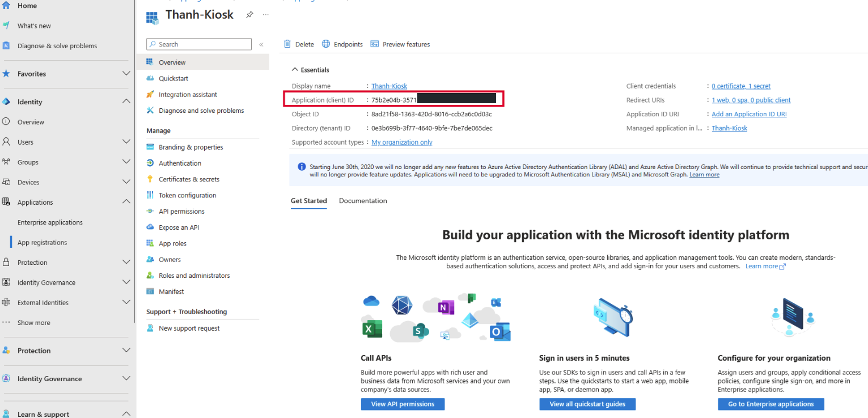Pin the Thanh-Kiosk app page
The image size is (868, 418).
(249, 15)
